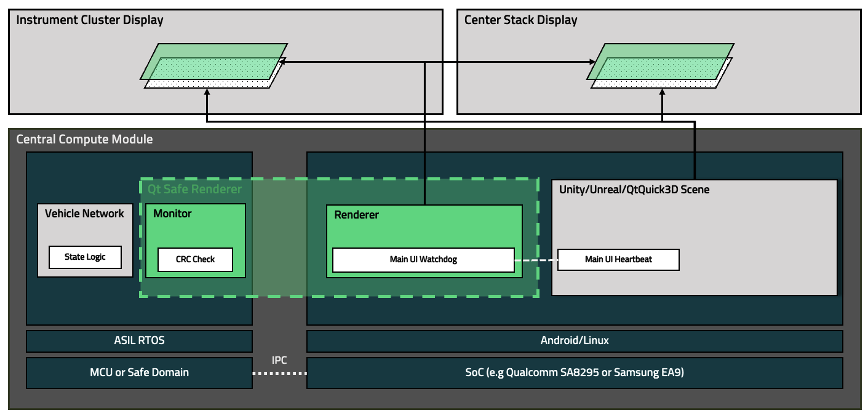Select the Unity/Unreal/QtQuick3D Scene title
Image resolution: width=868 pixels, height=418 pixels.
pyautogui.click(x=634, y=190)
